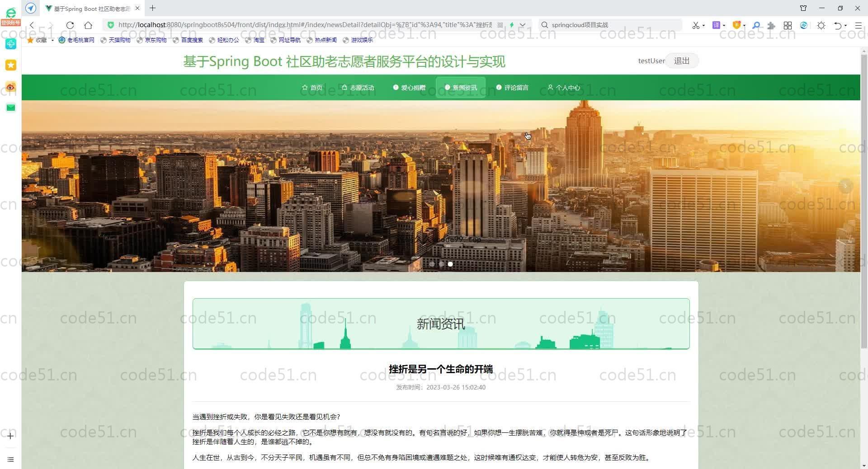868x469 pixels.
Task: Close the Spring Boot tab
Action: 137,8
